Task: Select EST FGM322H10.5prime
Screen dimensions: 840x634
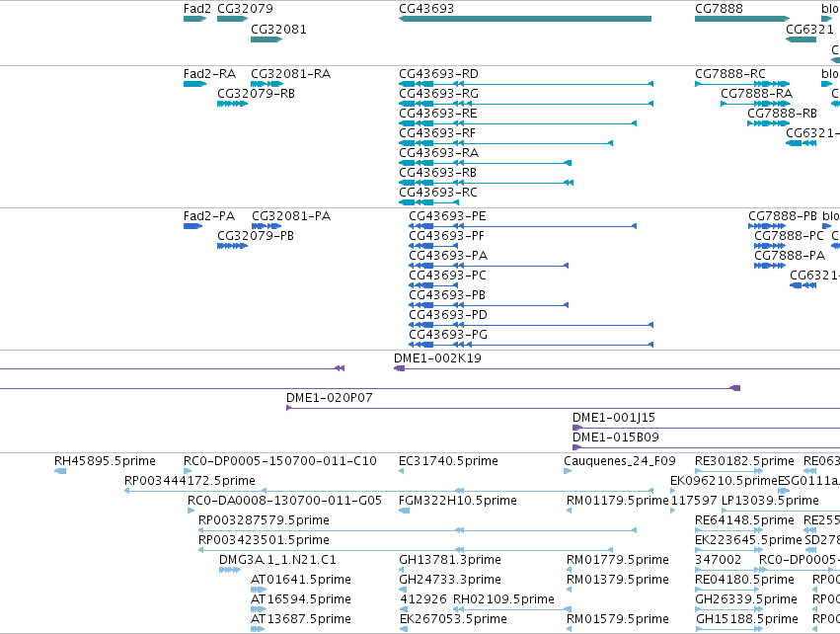Action: (x=405, y=512)
